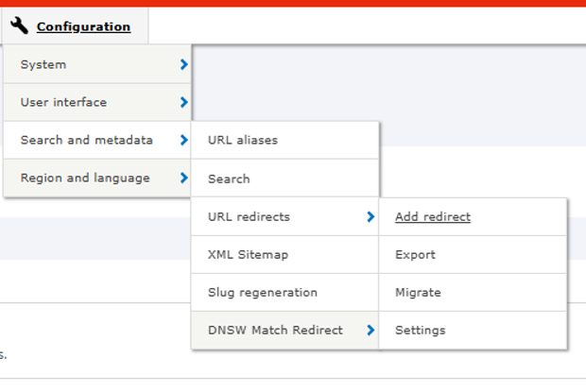The image size is (586, 392).
Task: Expand the User interface chevron arrow
Action: pos(183,102)
